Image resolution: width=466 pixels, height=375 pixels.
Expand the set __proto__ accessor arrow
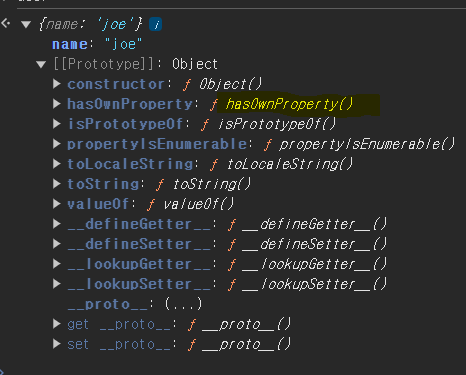coord(57,344)
